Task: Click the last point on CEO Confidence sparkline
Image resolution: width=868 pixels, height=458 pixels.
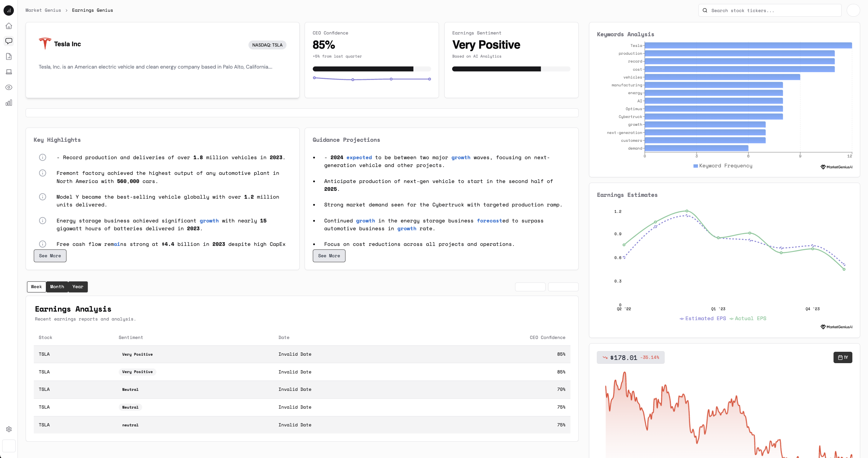Action: [x=429, y=79]
